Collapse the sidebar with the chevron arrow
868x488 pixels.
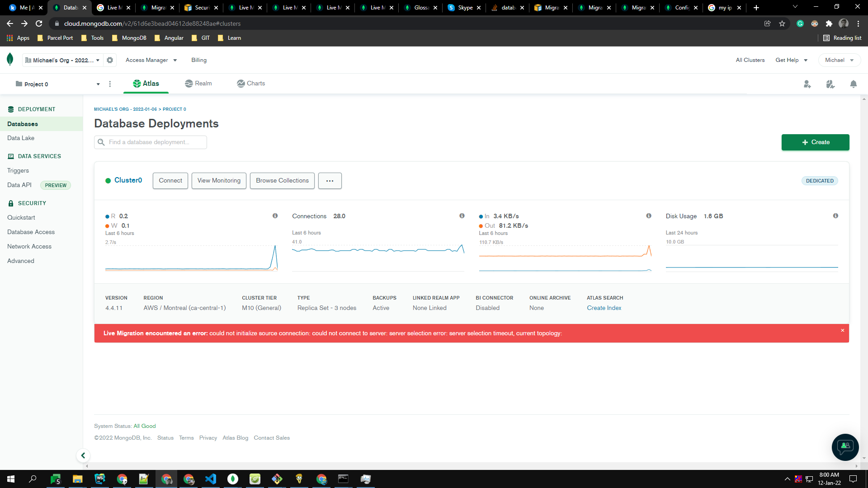pos(83,455)
